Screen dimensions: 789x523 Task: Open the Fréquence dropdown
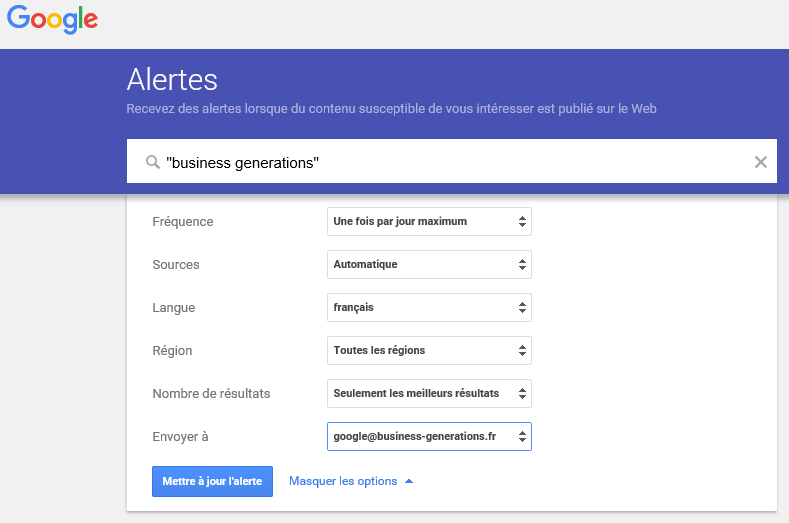tap(429, 221)
